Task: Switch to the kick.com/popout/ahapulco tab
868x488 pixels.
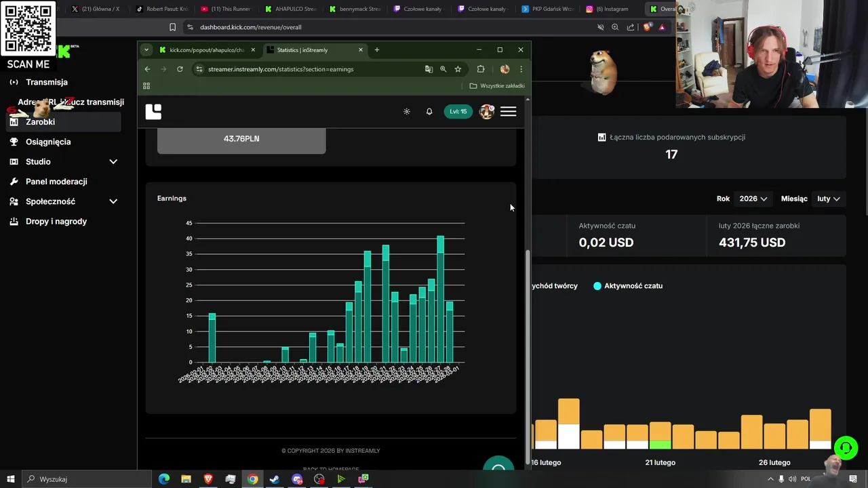Action: 207,50
